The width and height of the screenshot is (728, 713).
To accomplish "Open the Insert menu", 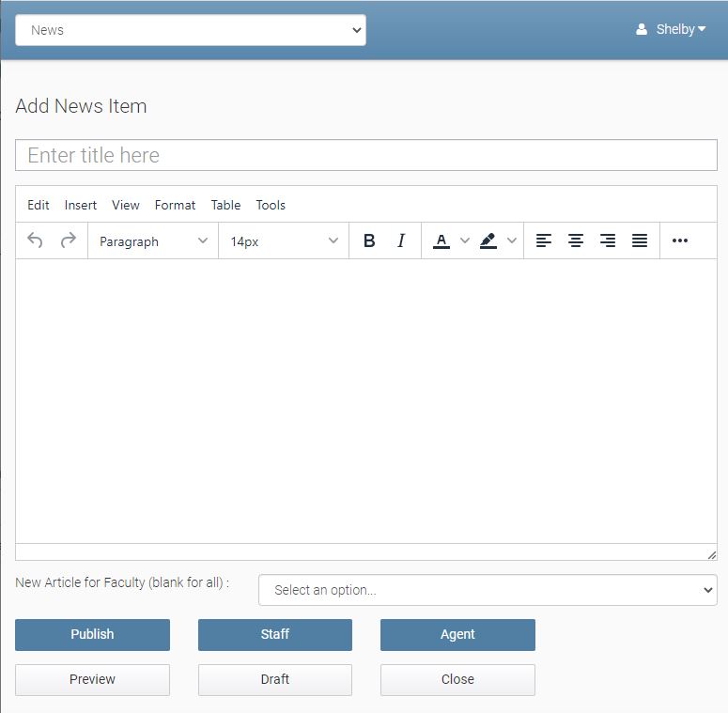I will pyautogui.click(x=81, y=205).
